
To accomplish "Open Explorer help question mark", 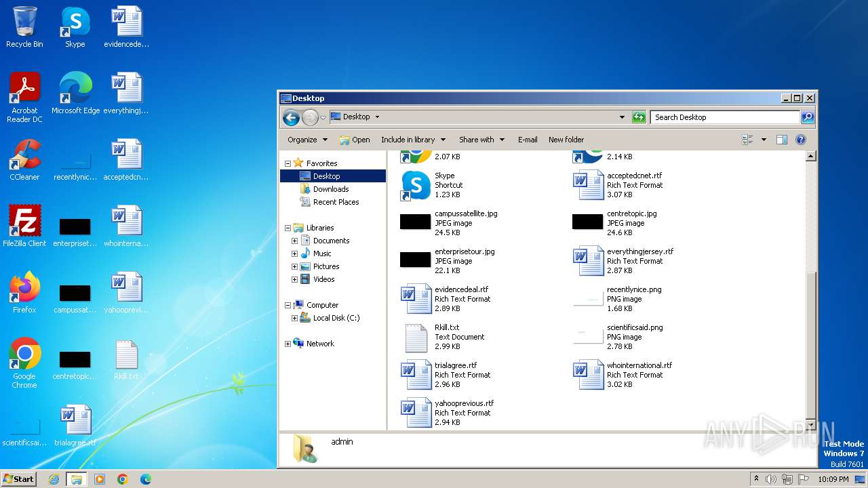I will [800, 140].
